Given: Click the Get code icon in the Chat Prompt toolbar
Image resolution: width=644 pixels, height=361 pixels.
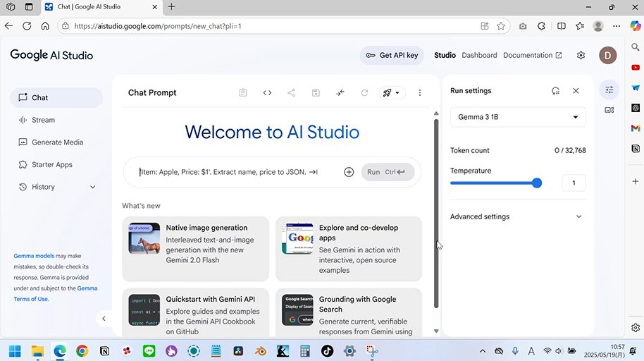Looking at the screenshot, I should [x=267, y=92].
